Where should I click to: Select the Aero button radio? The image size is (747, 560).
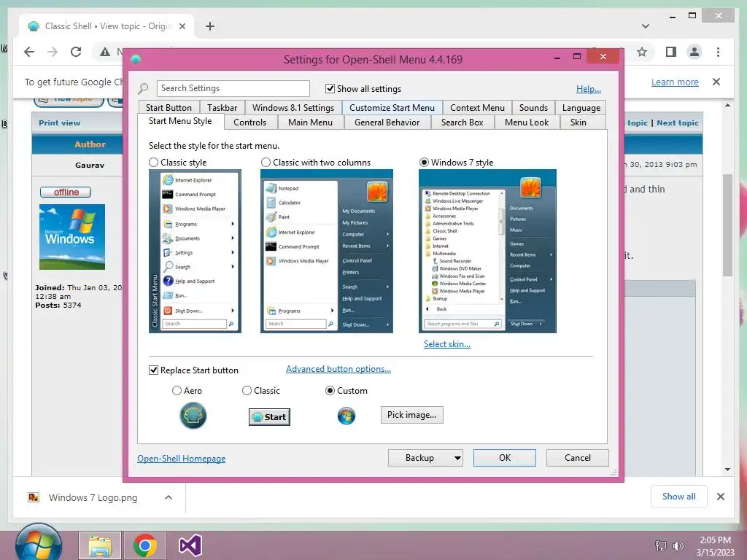[177, 391]
